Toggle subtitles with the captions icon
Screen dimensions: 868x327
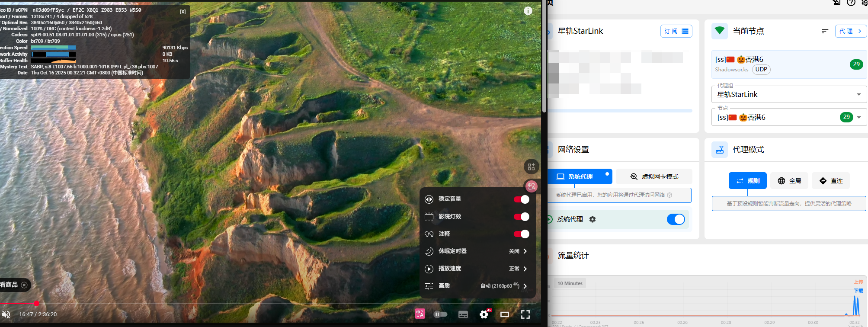click(x=463, y=314)
